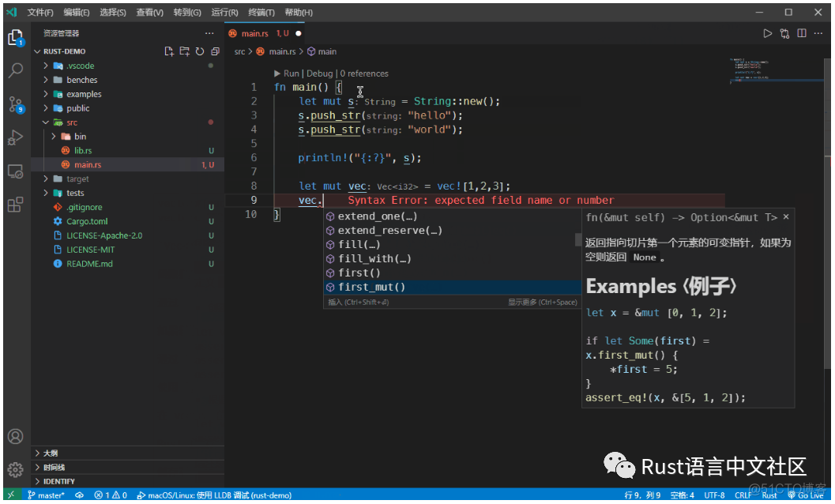Screen dimensions: 835x504
Task: Click the sync changes cloud icon
Action: (79, 495)
